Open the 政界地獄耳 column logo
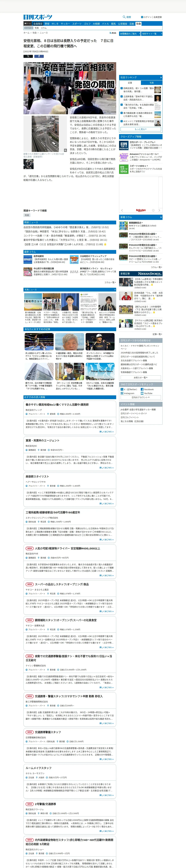 (28, 259)
